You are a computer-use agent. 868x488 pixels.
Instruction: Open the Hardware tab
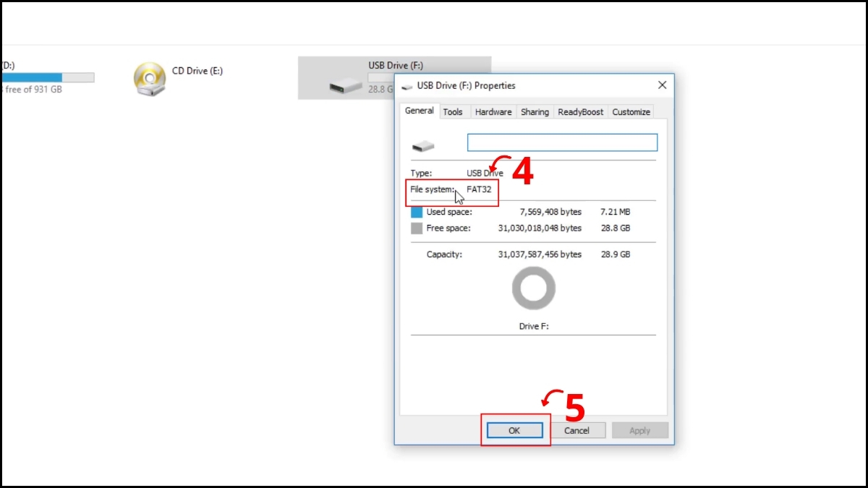coord(493,112)
